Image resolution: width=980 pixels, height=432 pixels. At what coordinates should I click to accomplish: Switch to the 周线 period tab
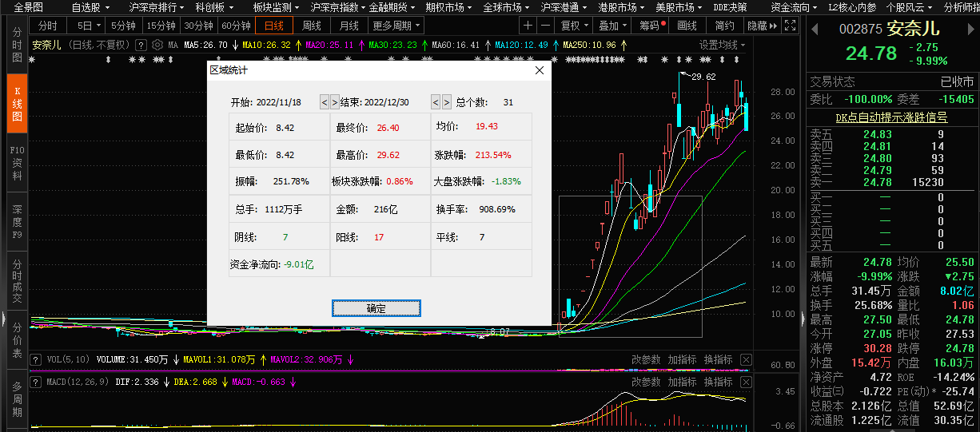(x=312, y=26)
